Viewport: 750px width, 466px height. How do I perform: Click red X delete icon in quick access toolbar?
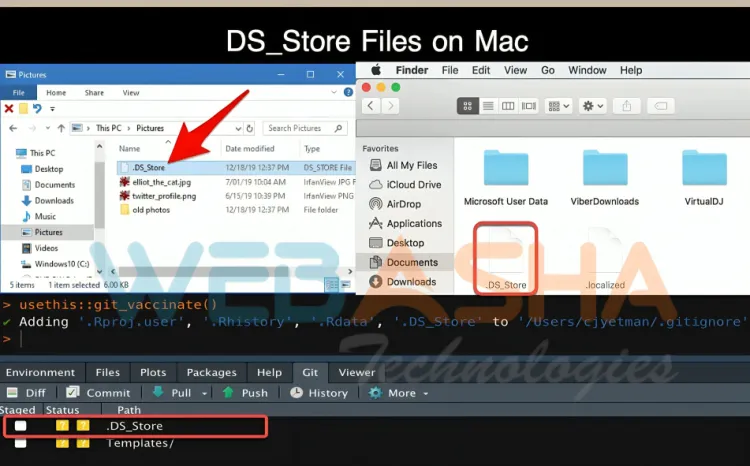point(9,109)
